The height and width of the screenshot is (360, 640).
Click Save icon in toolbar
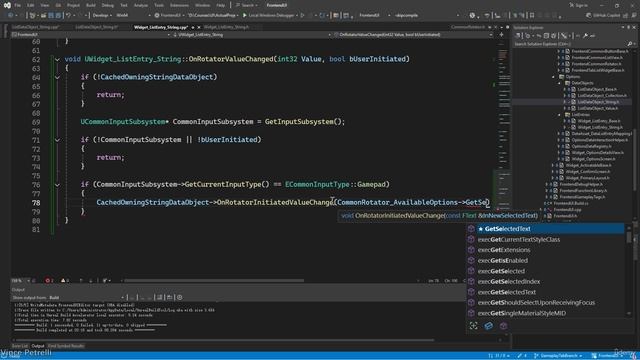click(51, 16)
